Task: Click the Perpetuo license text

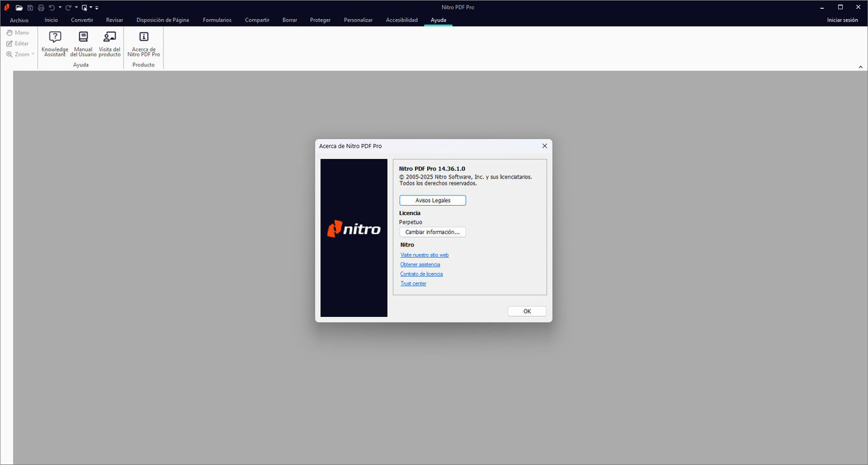Action: click(411, 223)
